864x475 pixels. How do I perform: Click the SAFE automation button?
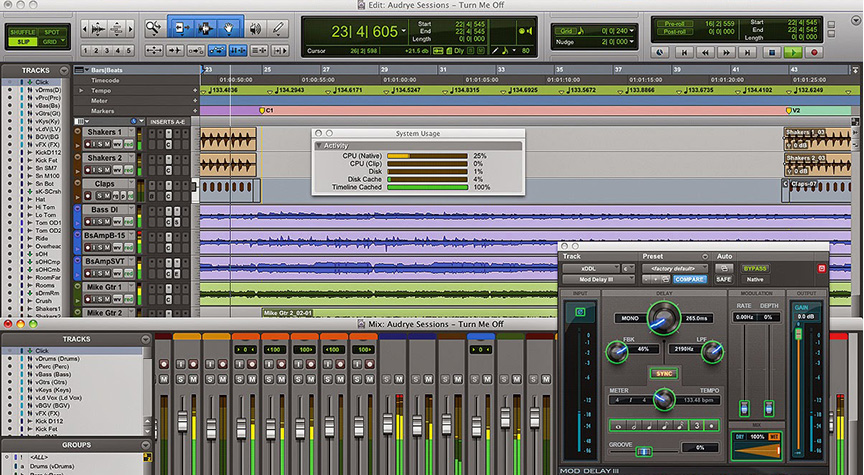point(723,280)
